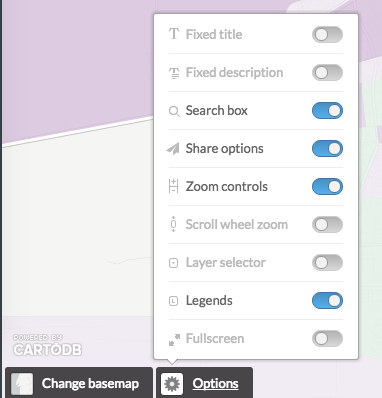This screenshot has width=382, height=398.
Task: Click the CartoDB logo
Action: (47, 346)
